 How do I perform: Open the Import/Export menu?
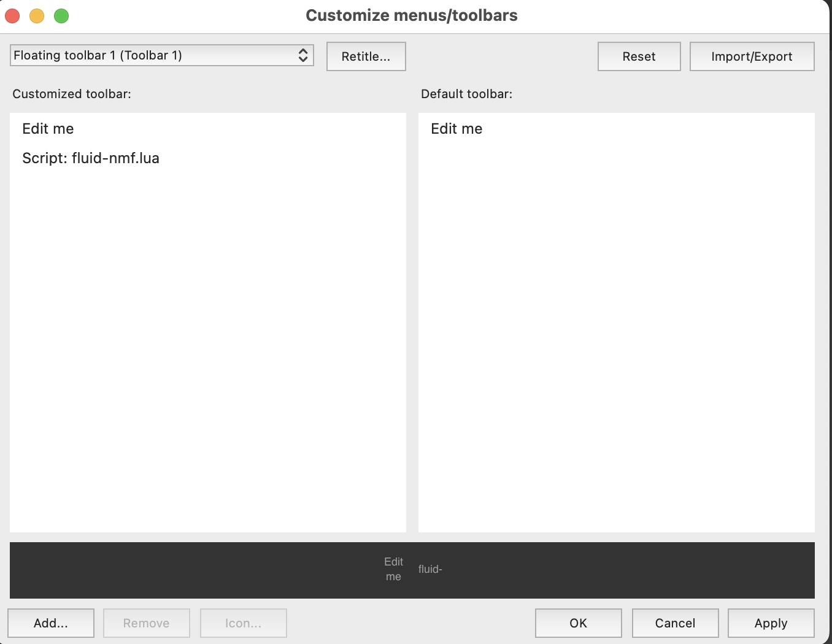pyautogui.click(x=752, y=56)
